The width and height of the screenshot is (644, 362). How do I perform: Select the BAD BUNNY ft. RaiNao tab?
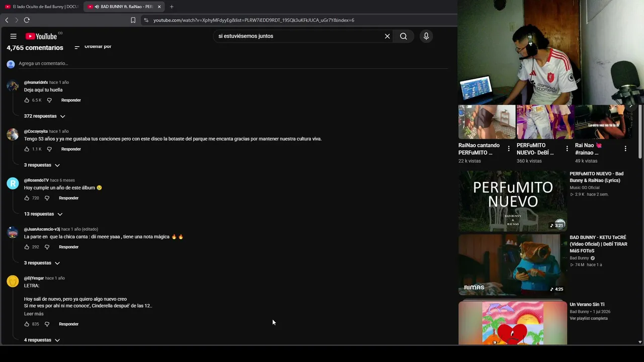124,7
